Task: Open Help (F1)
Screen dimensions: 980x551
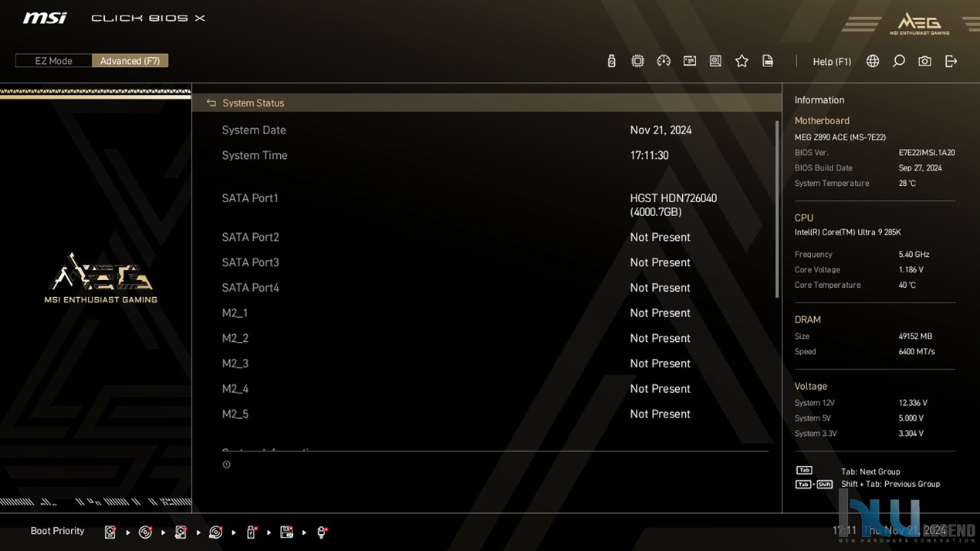Action: pyautogui.click(x=832, y=62)
